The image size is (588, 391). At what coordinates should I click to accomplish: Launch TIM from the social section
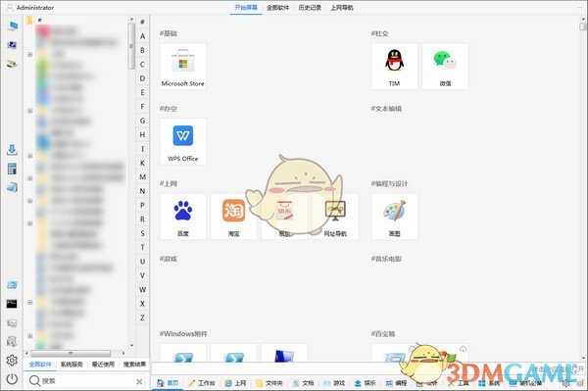click(394, 67)
